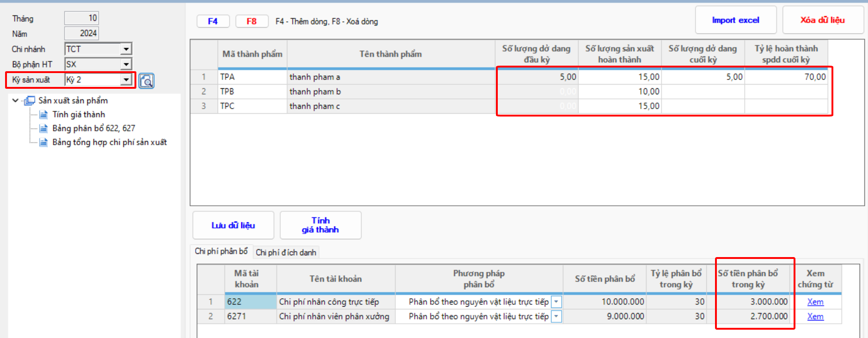Image resolution: width=868 pixels, height=338 pixels.
Task: Click the Sản xuất sản phẩm folder icon
Action: click(30, 100)
